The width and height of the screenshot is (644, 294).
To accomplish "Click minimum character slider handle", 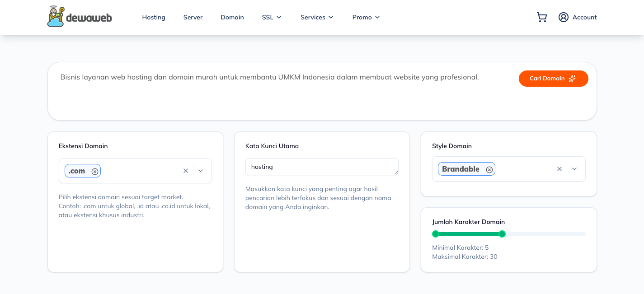I will 436,234.
